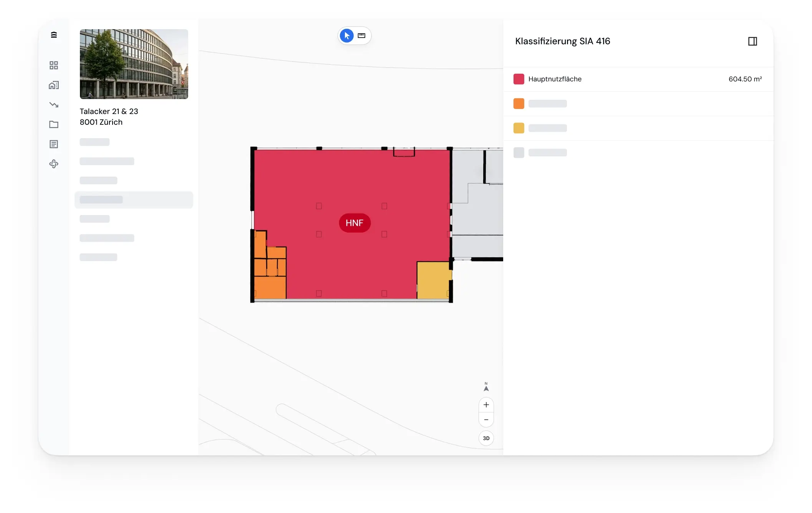The height and width of the screenshot is (513, 812).
Task: Select the ruler measure tool
Action: pos(361,36)
